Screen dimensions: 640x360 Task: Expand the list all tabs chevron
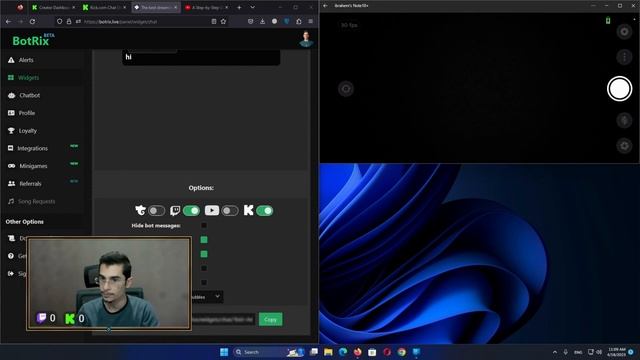[253, 7]
